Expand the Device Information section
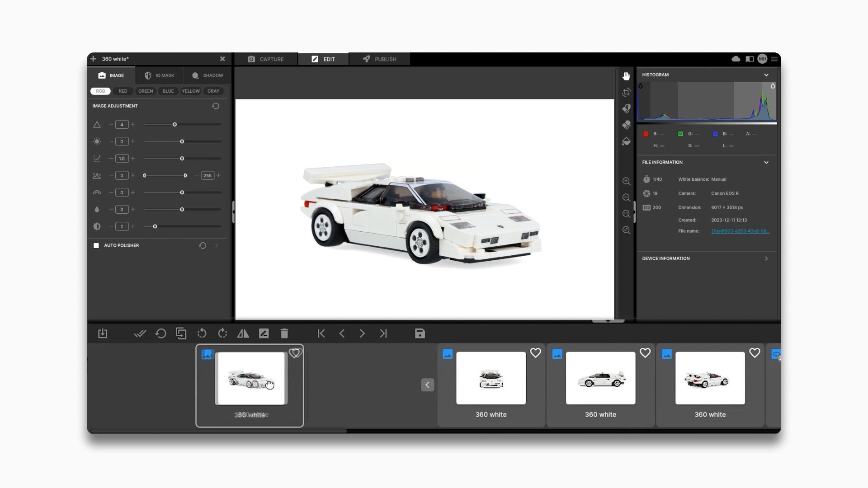Image resolution: width=868 pixels, height=488 pixels. [x=766, y=258]
